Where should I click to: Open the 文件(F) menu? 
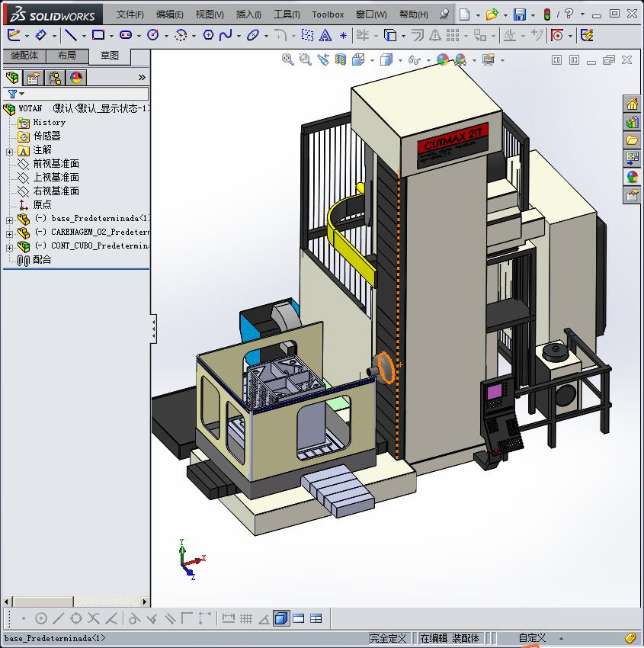click(x=130, y=14)
